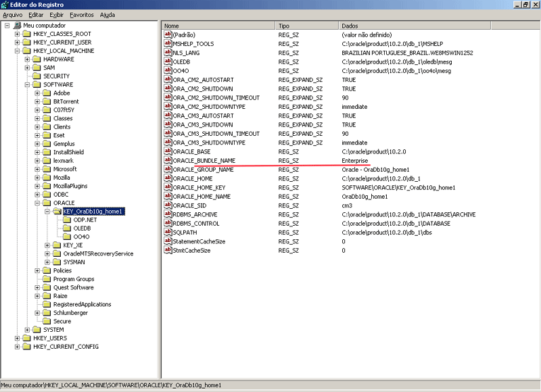Click the ORACLE_BASE string value icon
The width and height of the screenshot is (541, 392).
click(x=168, y=151)
